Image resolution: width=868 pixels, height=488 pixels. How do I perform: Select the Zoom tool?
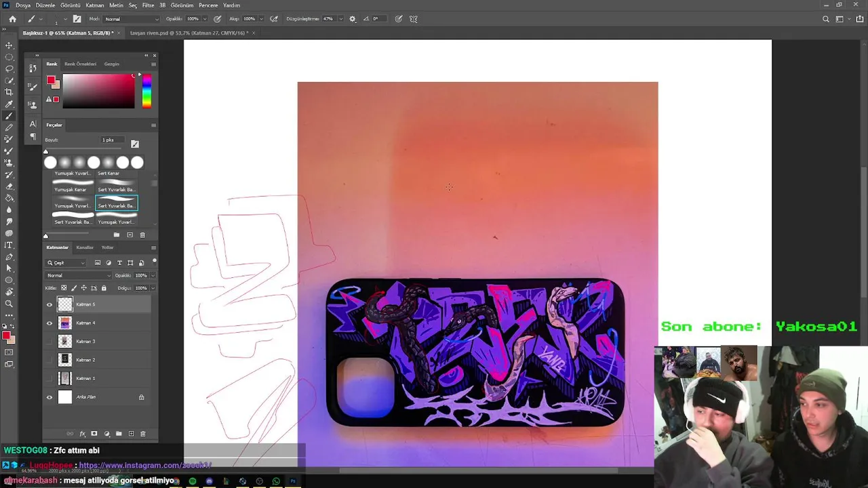coord(9,304)
